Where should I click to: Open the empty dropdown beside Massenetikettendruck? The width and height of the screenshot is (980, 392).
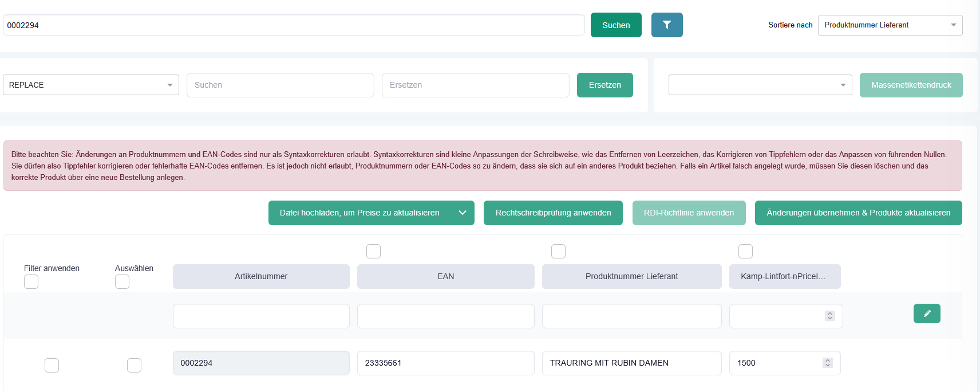(x=760, y=85)
